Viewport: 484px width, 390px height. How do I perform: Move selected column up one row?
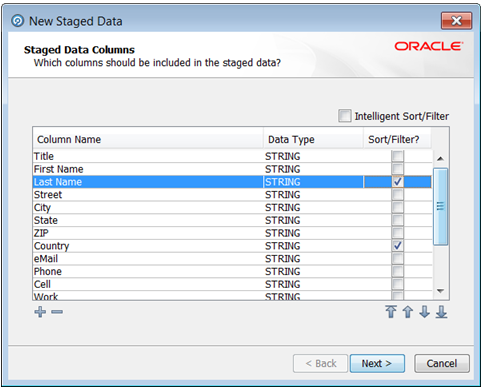pyautogui.click(x=408, y=312)
